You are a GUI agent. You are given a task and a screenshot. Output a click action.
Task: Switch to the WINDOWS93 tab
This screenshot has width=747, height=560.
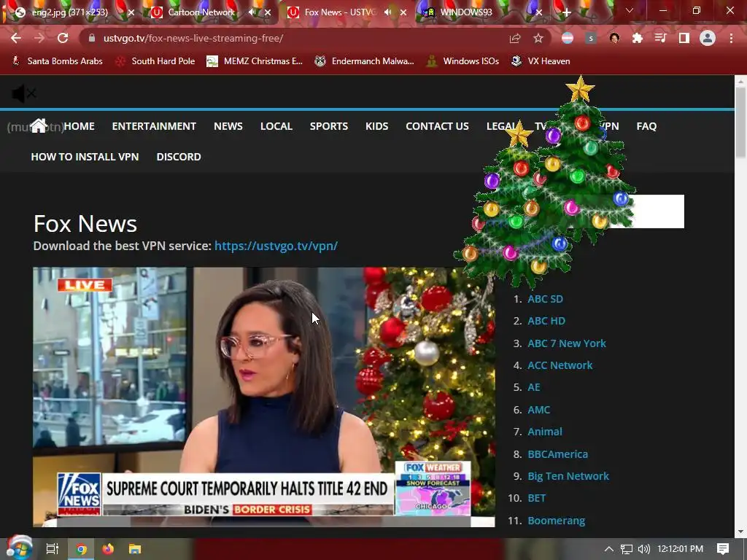466,12
